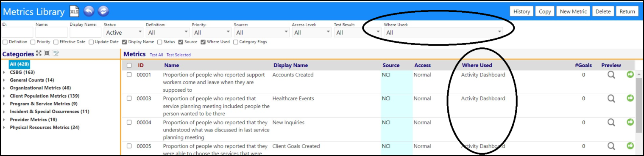Click green arrow icon for metric 00003
Viewport: 644px width, 156px height.
[630, 98]
